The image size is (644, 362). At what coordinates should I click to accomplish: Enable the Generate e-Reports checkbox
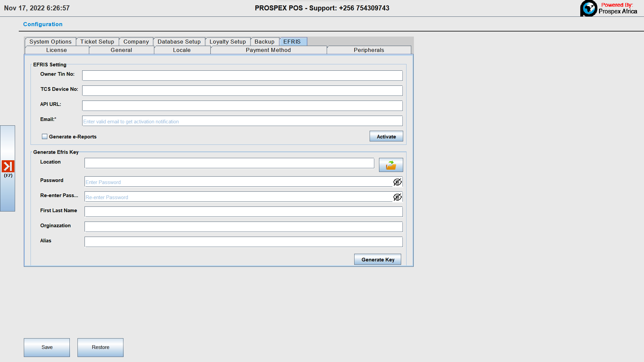click(45, 136)
